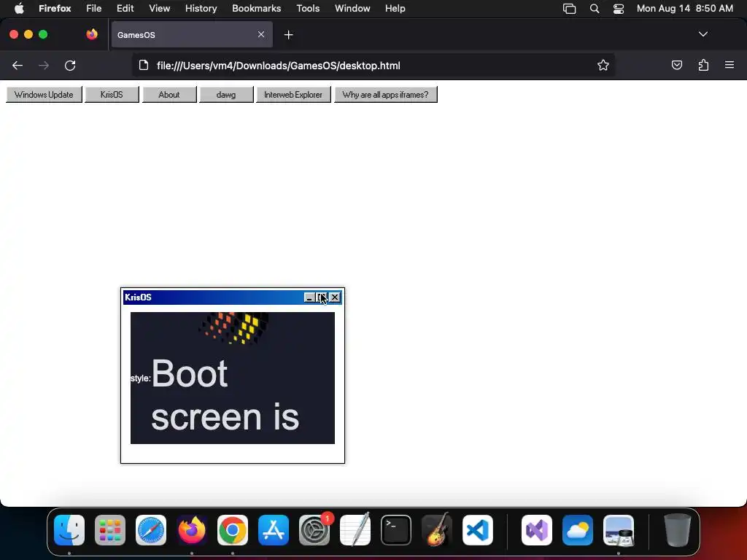Open the Apple menu
The image size is (747, 560).
pos(19,9)
